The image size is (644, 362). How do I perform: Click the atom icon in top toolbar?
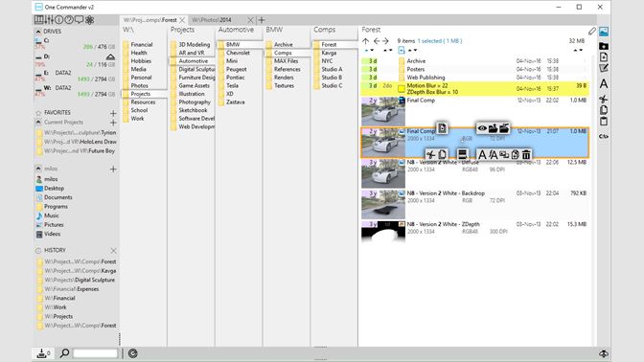click(89, 20)
